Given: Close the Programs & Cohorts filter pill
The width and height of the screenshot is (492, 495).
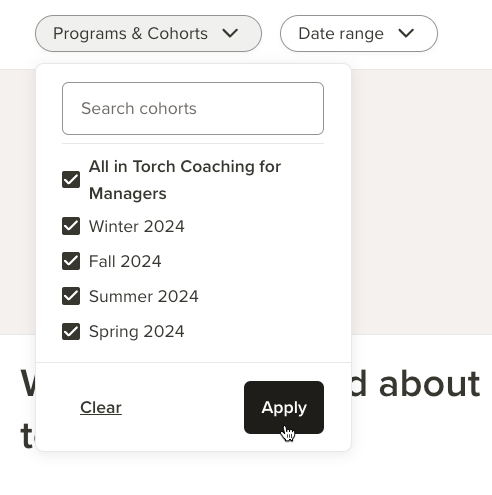Looking at the screenshot, I should click(x=148, y=33).
